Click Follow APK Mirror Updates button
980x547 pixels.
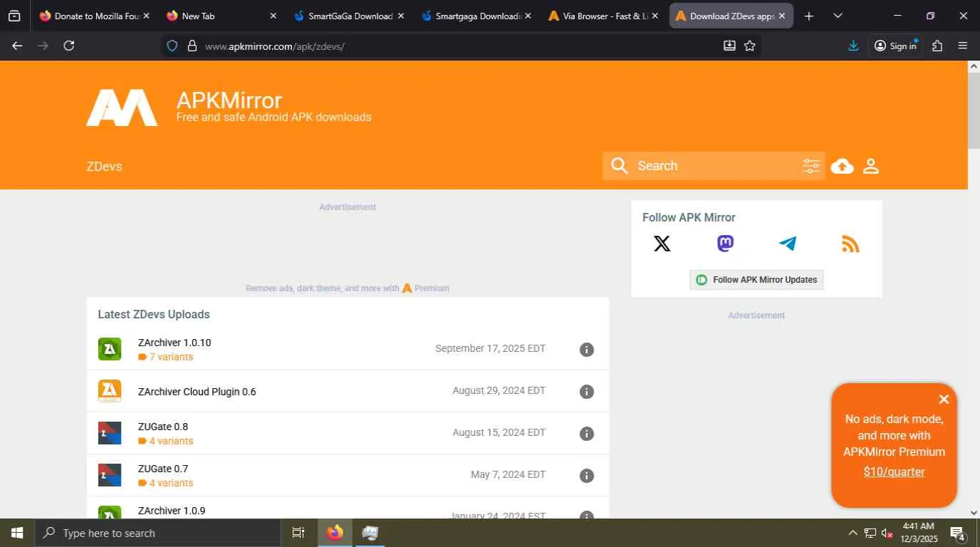pos(756,280)
